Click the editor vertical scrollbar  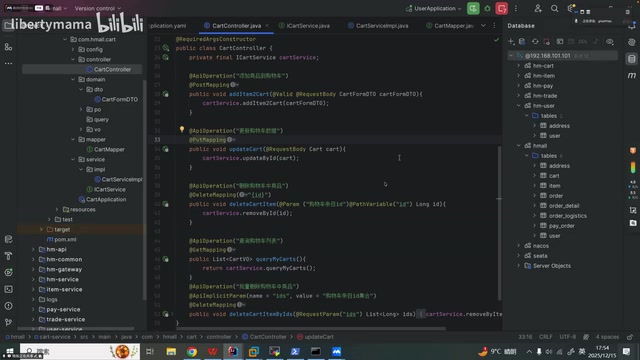(499, 223)
